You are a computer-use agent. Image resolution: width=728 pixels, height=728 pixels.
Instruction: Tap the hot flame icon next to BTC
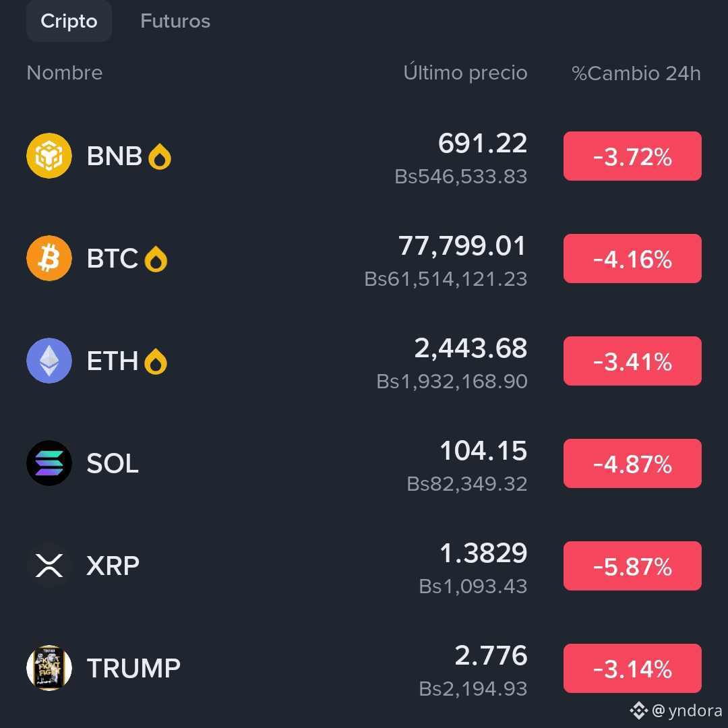point(156,259)
